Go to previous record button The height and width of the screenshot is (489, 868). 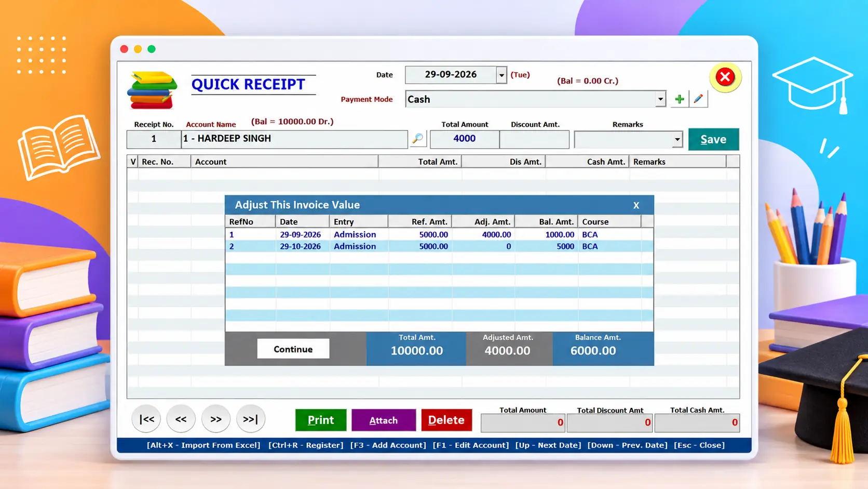click(181, 419)
